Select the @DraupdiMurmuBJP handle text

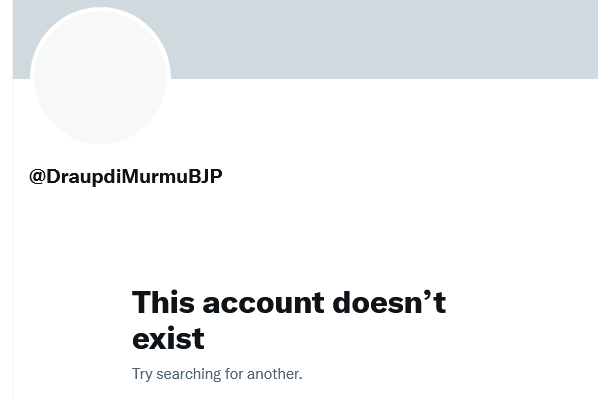[x=126, y=177]
